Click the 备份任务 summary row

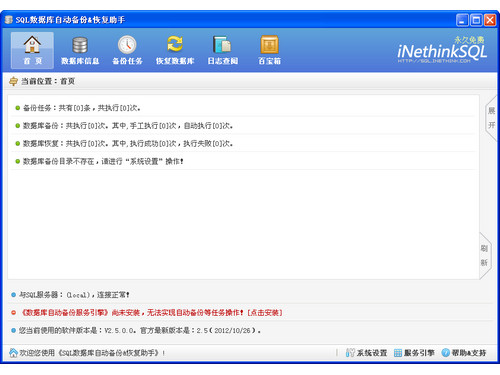point(243,108)
